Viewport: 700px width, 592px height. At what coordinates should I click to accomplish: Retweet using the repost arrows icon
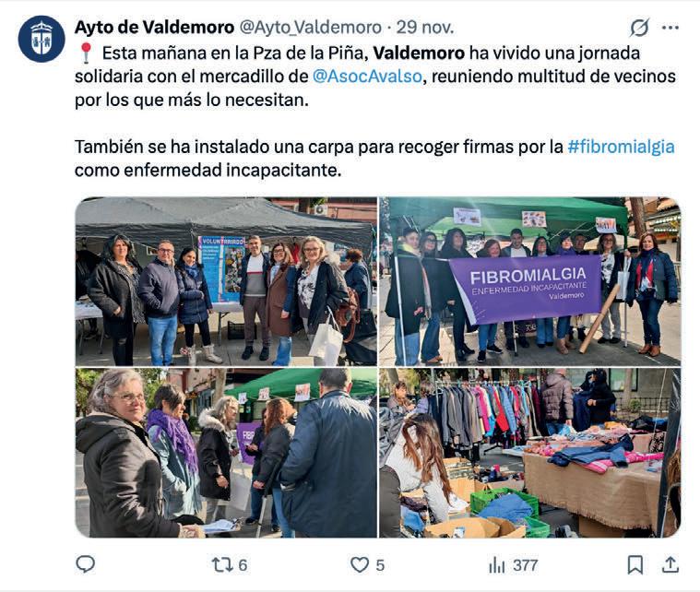[x=222, y=564]
